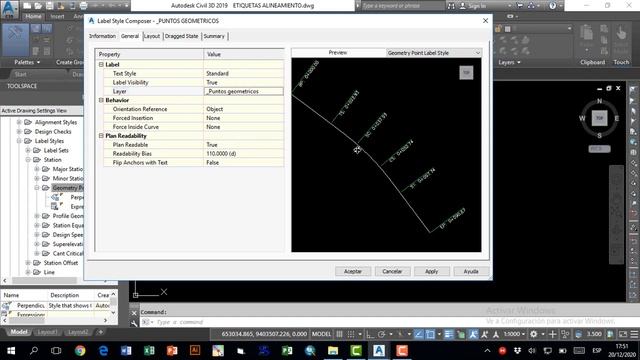Switch to the Information tab

[x=102, y=36]
